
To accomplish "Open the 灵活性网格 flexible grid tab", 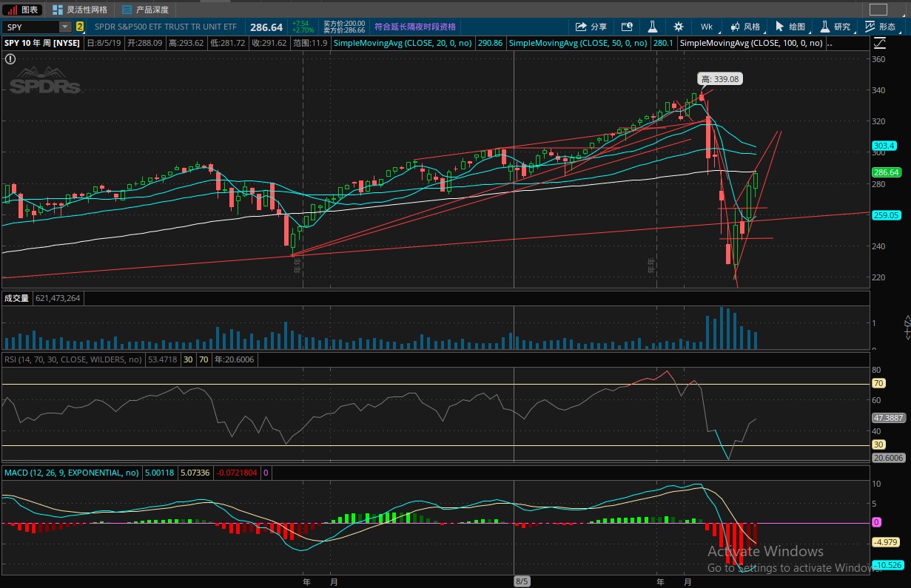I will coord(80,10).
